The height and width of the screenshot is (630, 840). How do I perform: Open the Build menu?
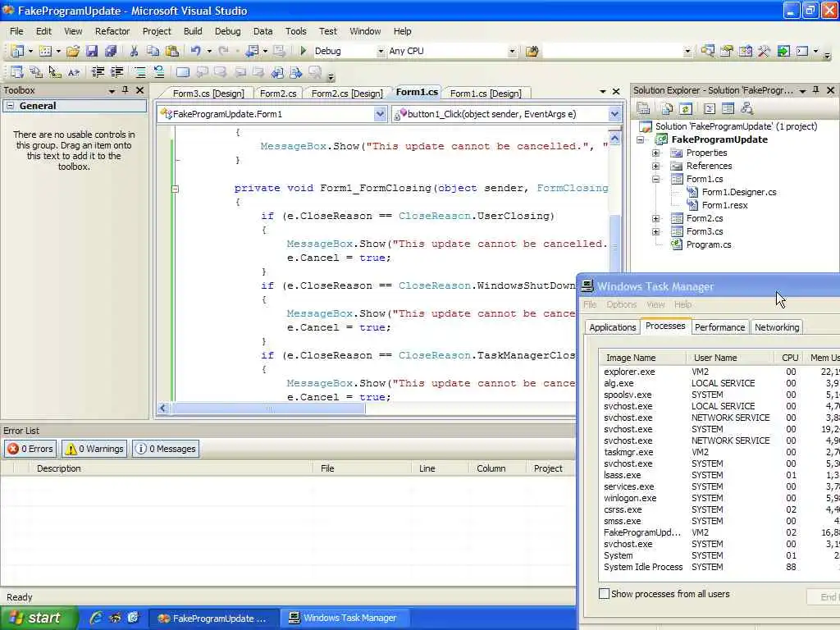tap(193, 31)
